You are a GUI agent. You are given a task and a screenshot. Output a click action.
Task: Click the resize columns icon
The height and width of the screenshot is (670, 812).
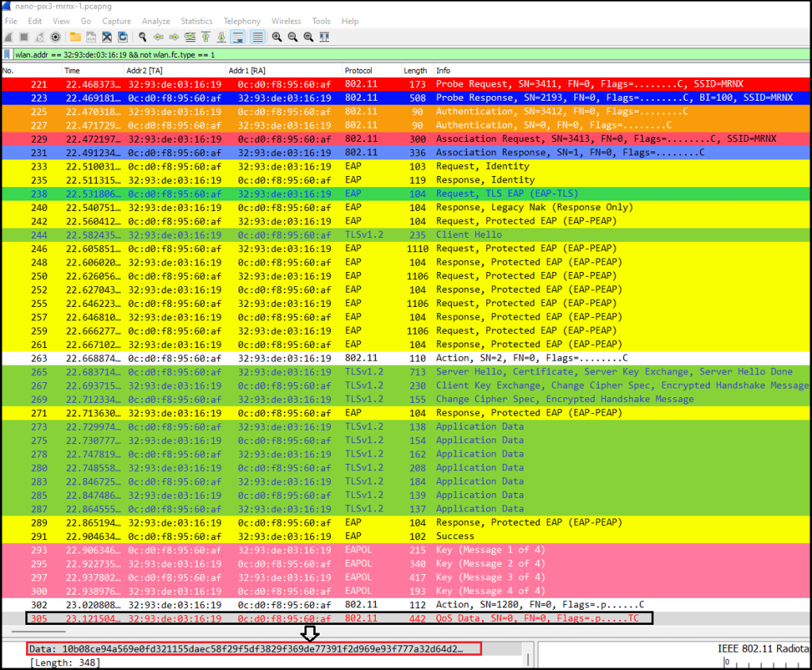pos(325,37)
